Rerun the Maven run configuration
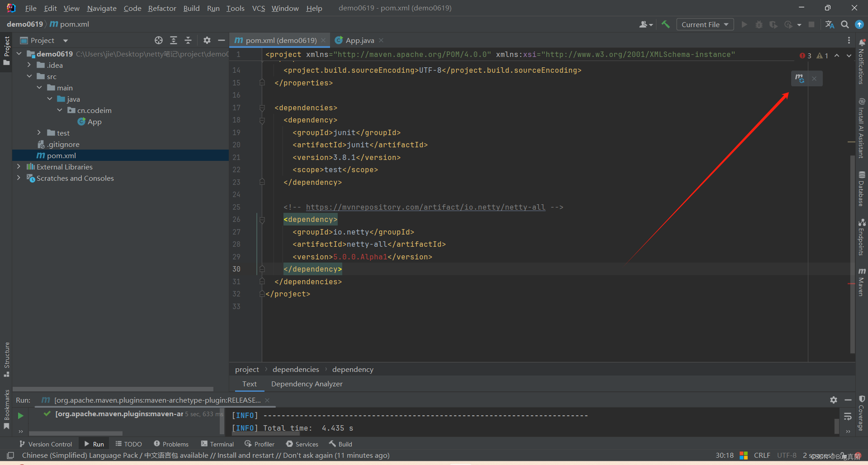The width and height of the screenshot is (868, 465). 20,415
